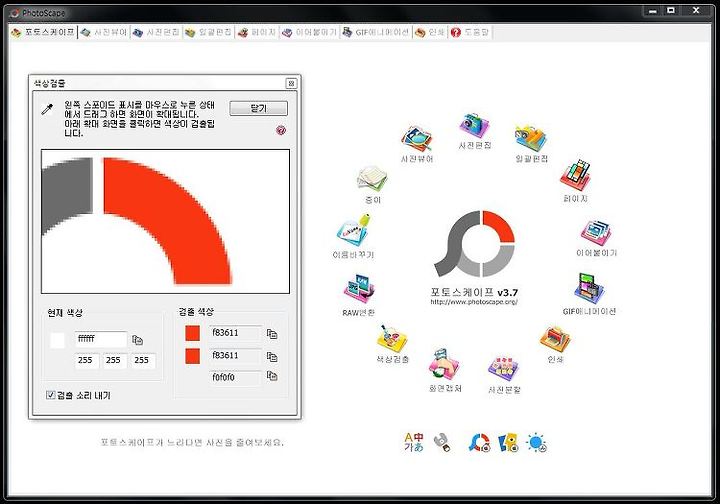The height and width of the screenshot is (504, 720).
Task: Open the 사진뷰어 icon in the circular menu
Action: [416, 139]
